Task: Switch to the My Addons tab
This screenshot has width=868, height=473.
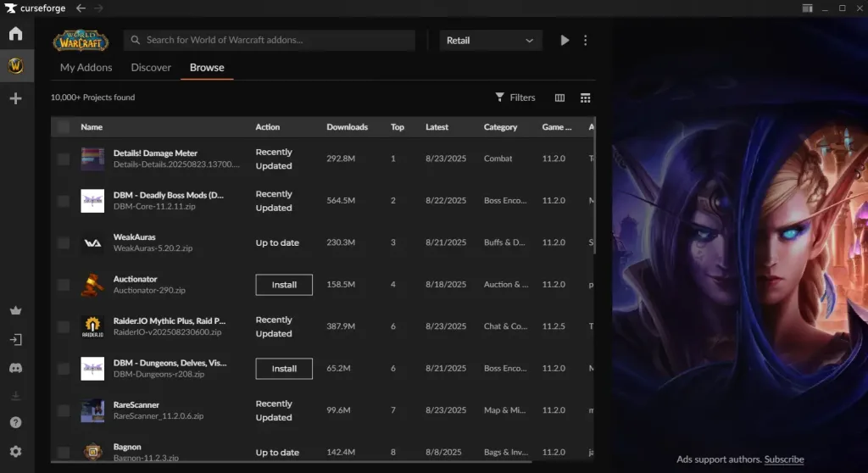Action: (x=86, y=67)
